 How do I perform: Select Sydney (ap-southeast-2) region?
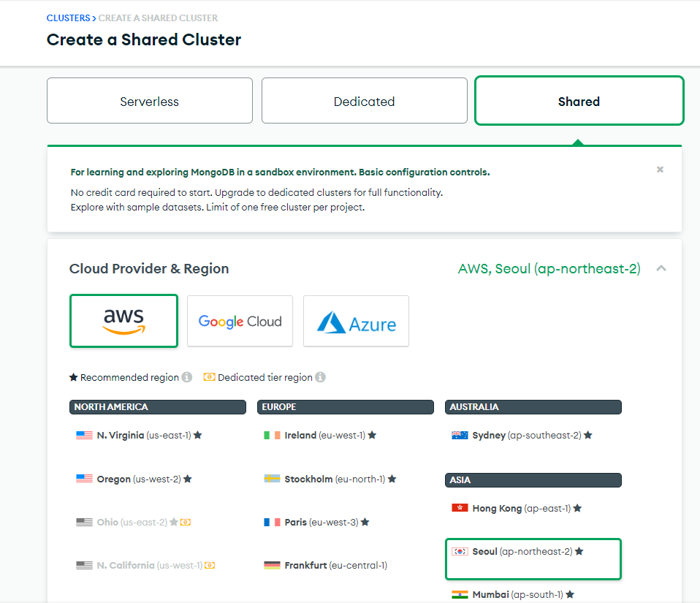pos(522,435)
